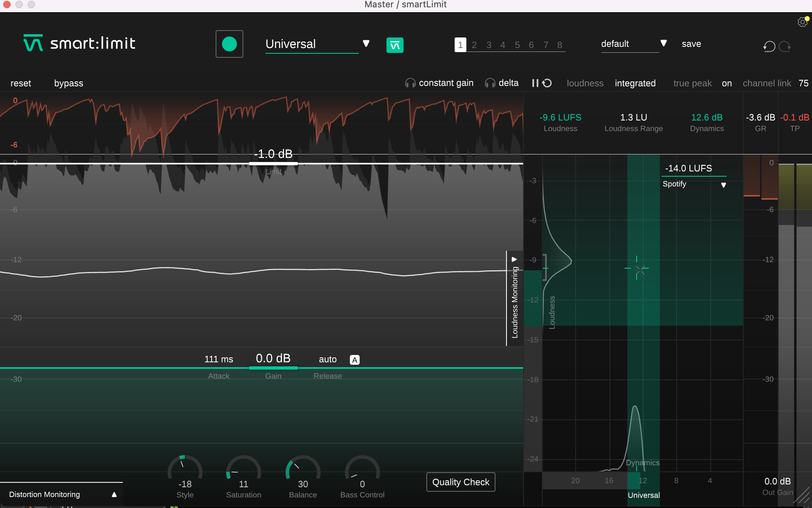Image resolution: width=812 pixels, height=508 pixels.
Task: Click the Sonnox logo/link icon
Action: point(395,44)
